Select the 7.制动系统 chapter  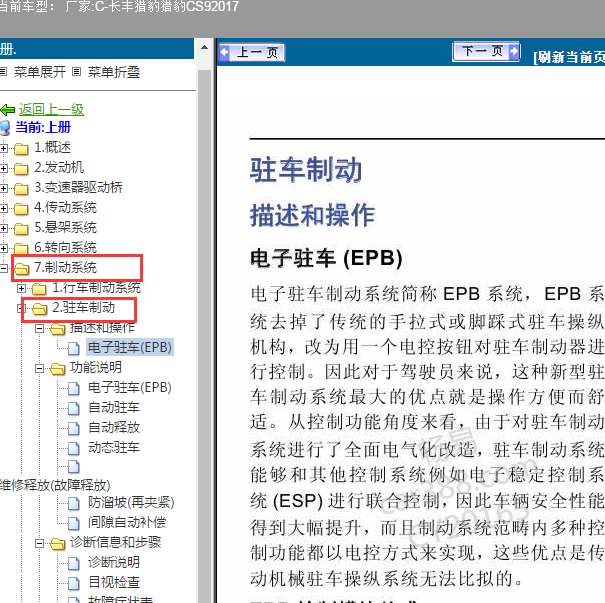tap(65, 267)
